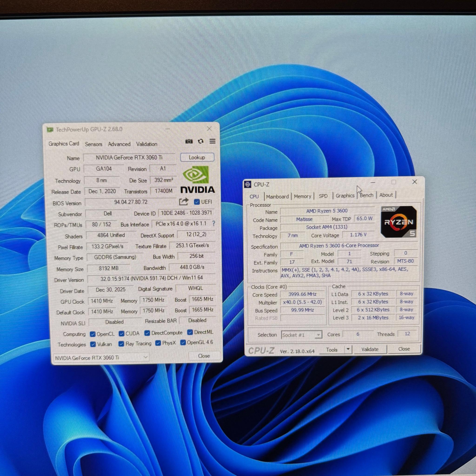Screen dimensions: 476x476
Task: Expand the Tools dropdown arrow in CPU-Z
Action: pyautogui.click(x=348, y=349)
